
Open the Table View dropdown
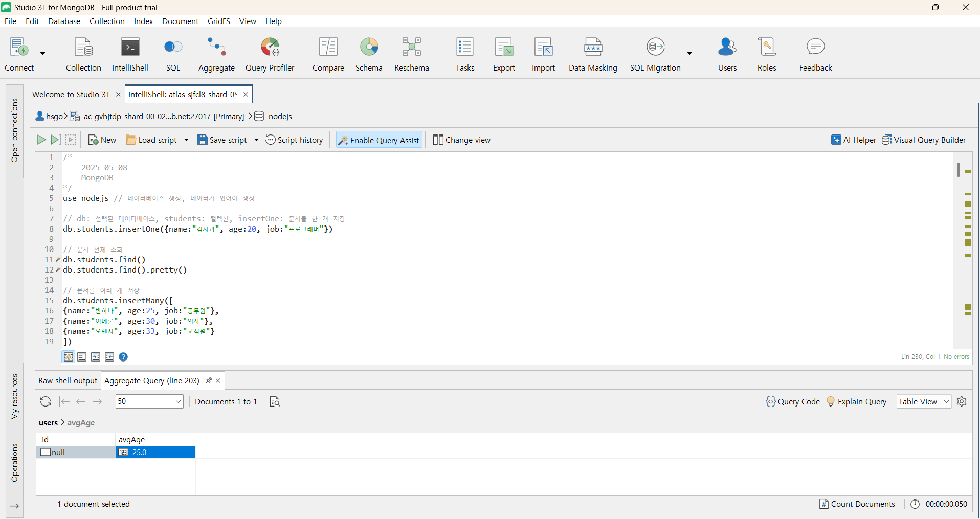[924, 401]
